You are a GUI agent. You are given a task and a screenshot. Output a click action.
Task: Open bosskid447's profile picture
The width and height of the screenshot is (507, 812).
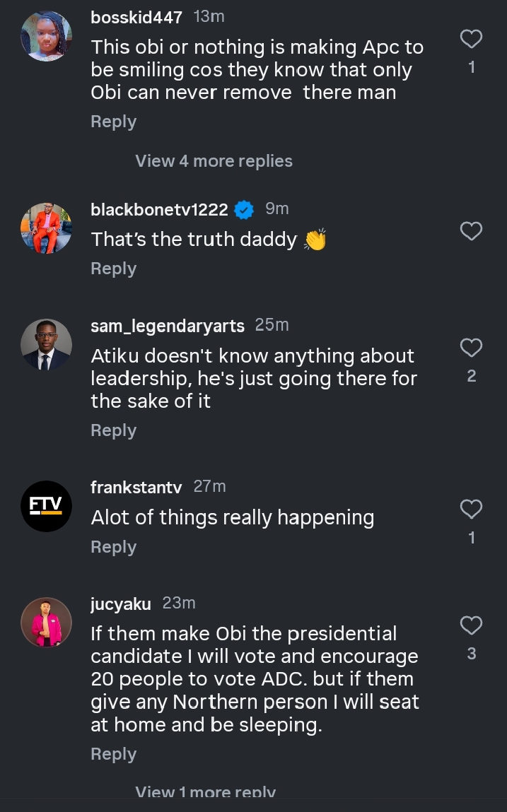tap(46, 36)
